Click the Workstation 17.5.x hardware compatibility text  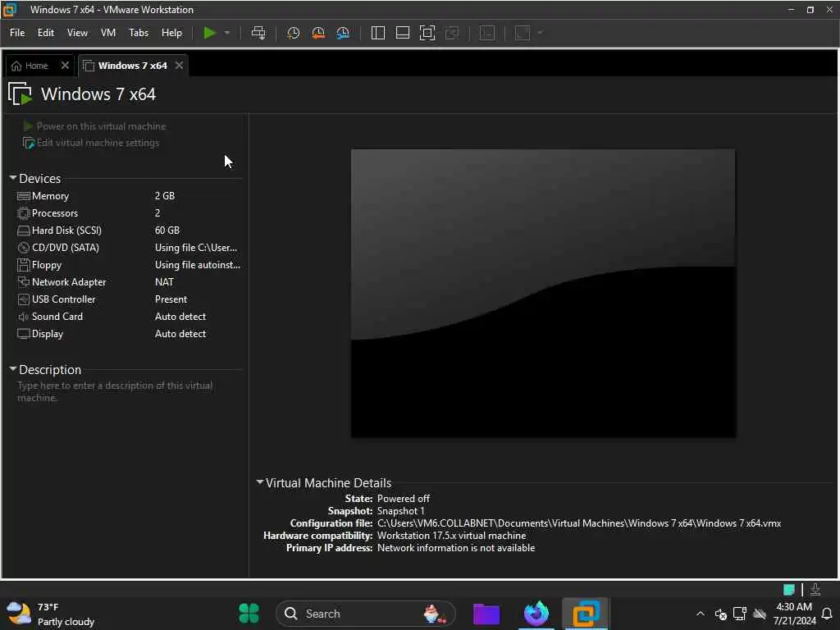[x=452, y=536]
